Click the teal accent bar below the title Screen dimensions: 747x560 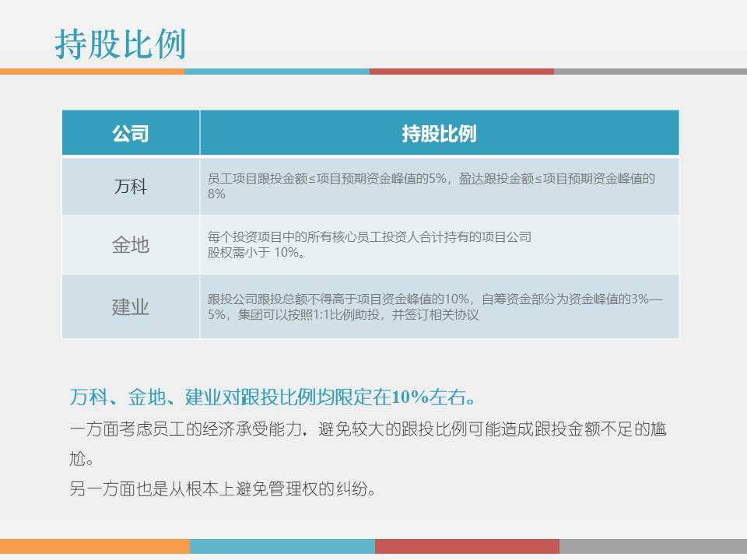point(276,71)
